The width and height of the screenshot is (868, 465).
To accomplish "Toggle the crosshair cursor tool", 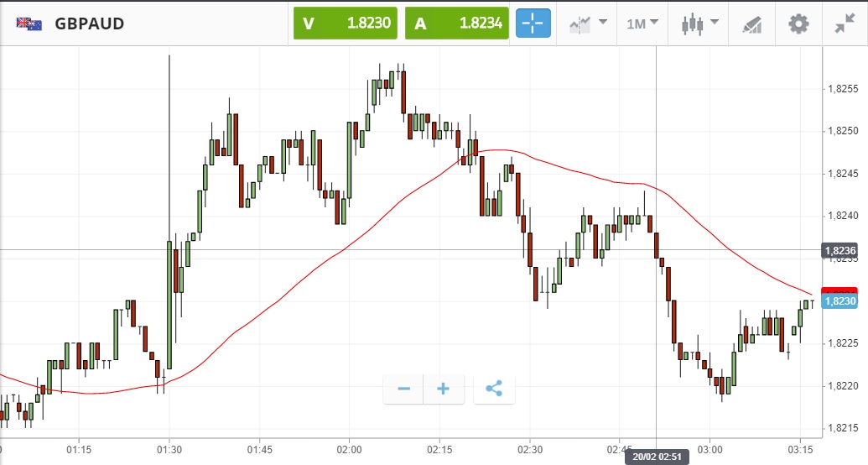I will click(533, 24).
